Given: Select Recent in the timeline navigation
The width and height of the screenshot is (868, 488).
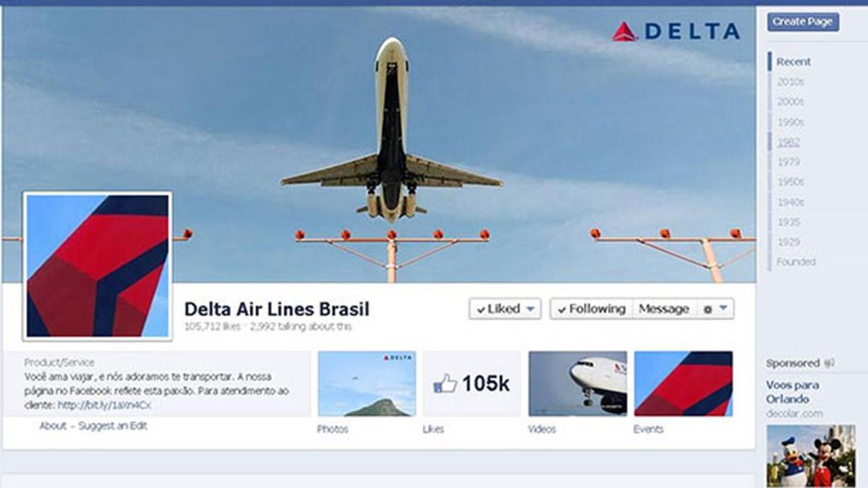Looking at the screenshot, I should point(793,62).
